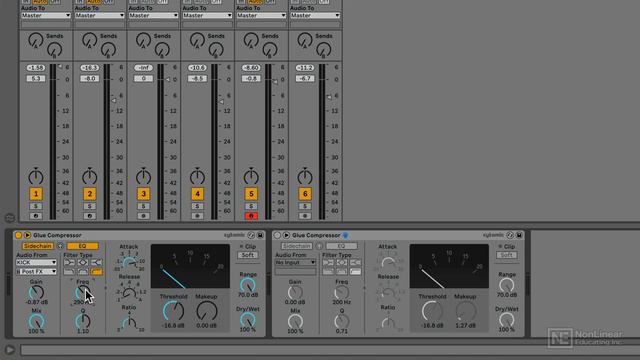The image size is (640, 360).
Task: Open track 5 Audio To Master dropdown
Action: [x=261, y=16]
